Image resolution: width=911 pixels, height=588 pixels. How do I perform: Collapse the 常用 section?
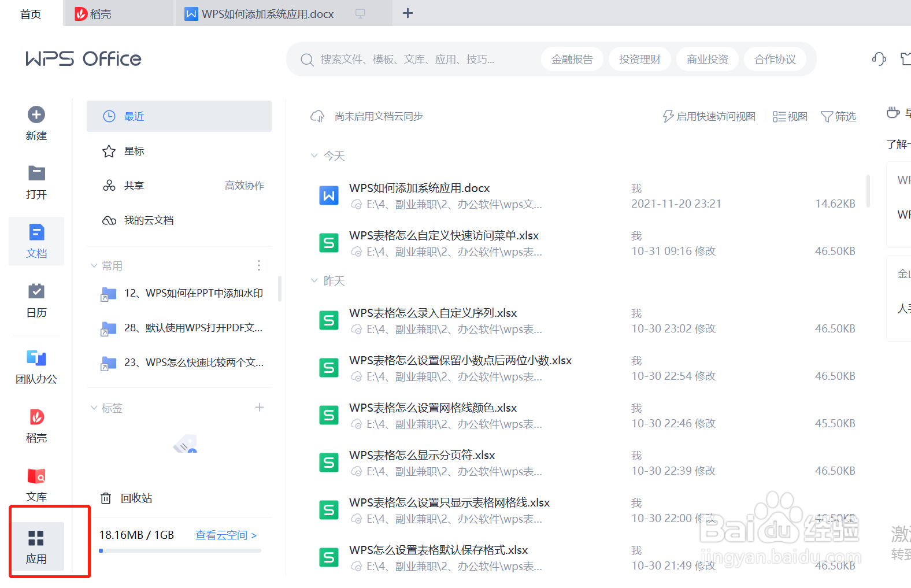(x=94, y=265)
